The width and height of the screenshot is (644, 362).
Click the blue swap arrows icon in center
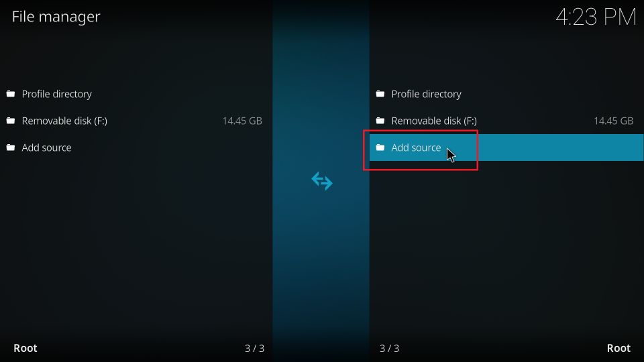tap(322, 181)
